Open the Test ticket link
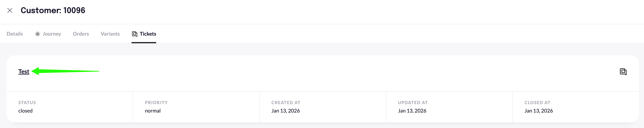 click(24, 72)
